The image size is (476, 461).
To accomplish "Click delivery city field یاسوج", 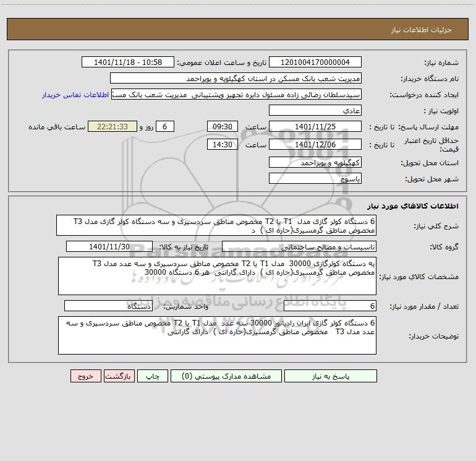I will tap(315, 178).
